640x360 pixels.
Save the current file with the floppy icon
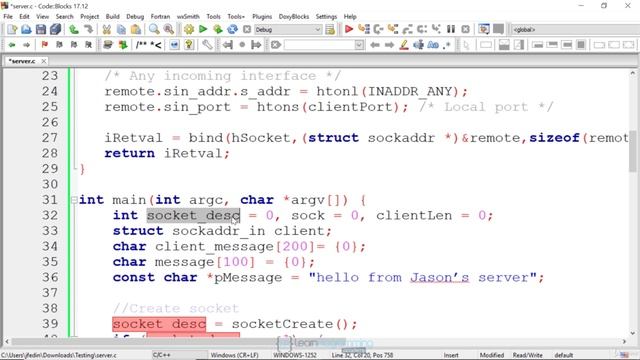(x=41, y=29)
